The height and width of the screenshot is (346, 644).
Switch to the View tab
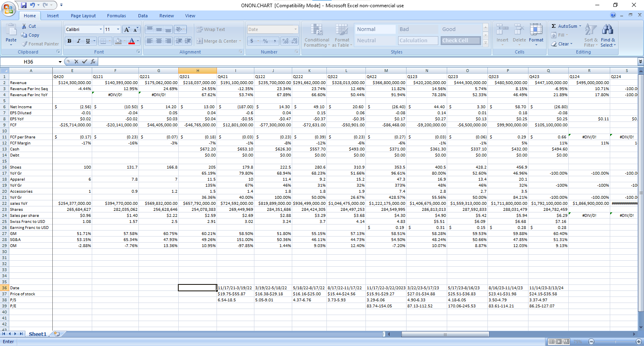[x=190, y=16]
